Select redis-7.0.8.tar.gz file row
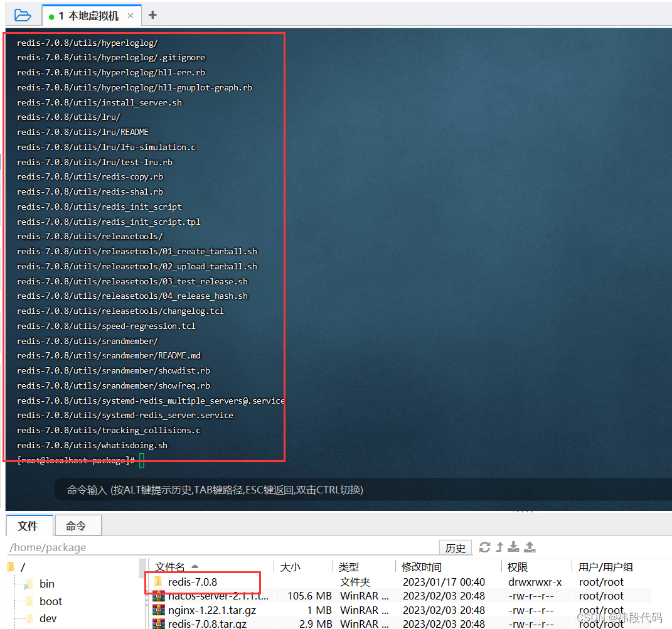 [401, 624]
